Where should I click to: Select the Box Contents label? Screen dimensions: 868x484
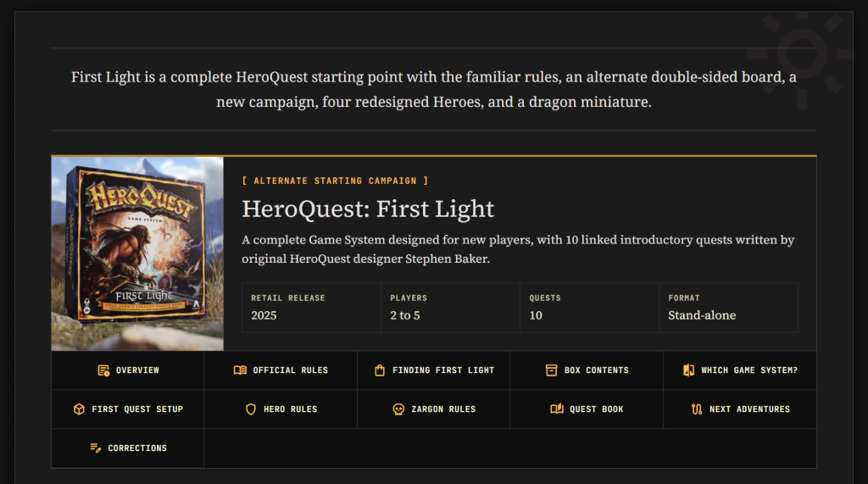coord(597,370)
